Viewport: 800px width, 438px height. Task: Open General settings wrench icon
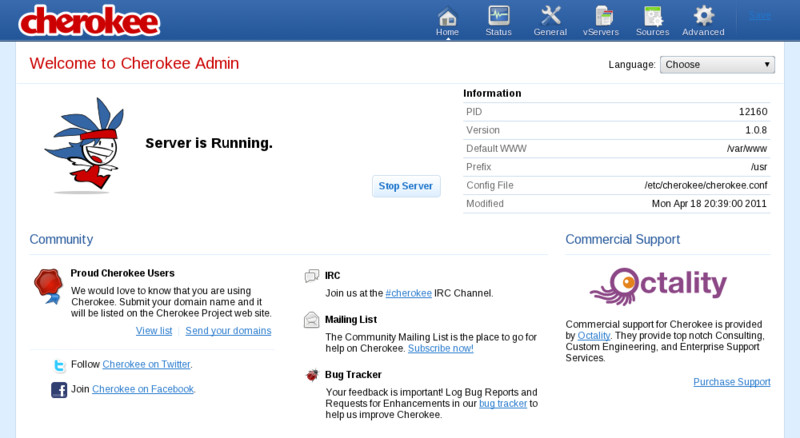pyautogui.click(x=551, y=15)
